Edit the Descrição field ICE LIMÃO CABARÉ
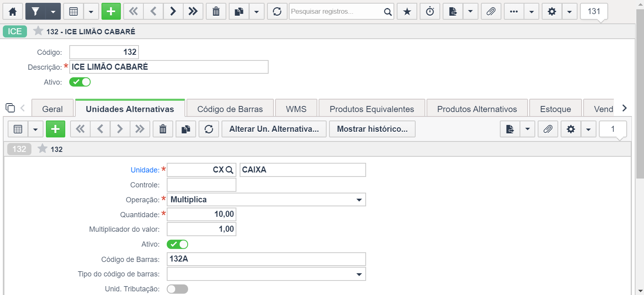The width and height of the screenshot is (644, 295). click(169, 67)
